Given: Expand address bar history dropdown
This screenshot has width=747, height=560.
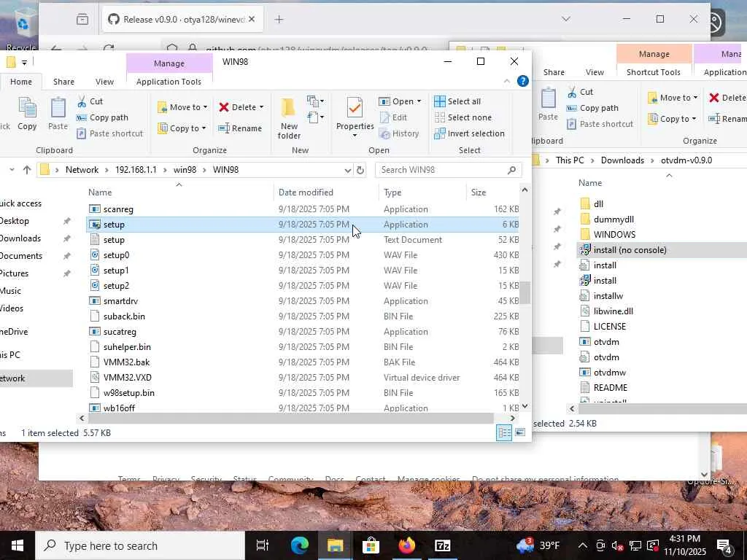Looking at the screenshot, I should click(x=348, y=170).
